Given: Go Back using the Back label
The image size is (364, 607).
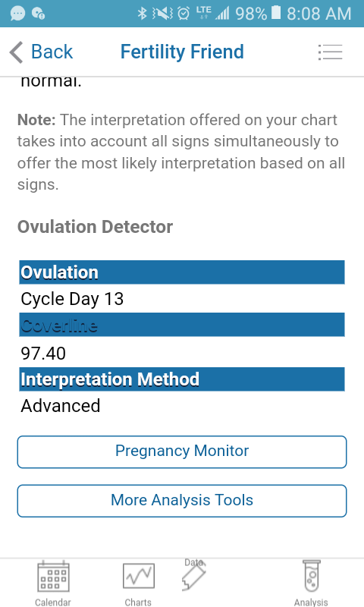Looking at the screenshot, I should [52, 52].
